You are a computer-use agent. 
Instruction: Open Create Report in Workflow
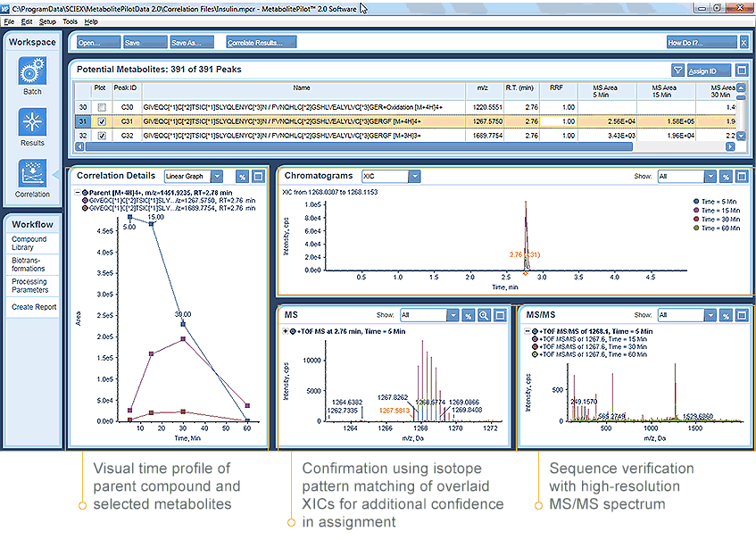[x=34, y=307]
